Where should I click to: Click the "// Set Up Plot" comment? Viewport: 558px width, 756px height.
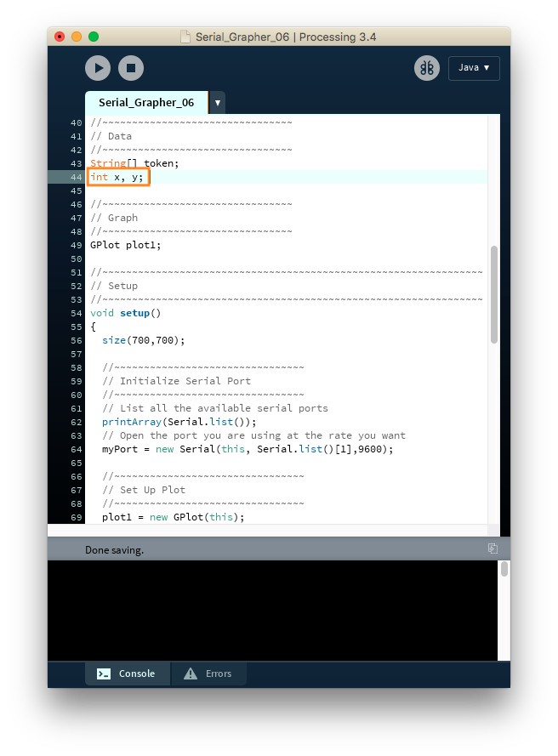coord(144,490)
